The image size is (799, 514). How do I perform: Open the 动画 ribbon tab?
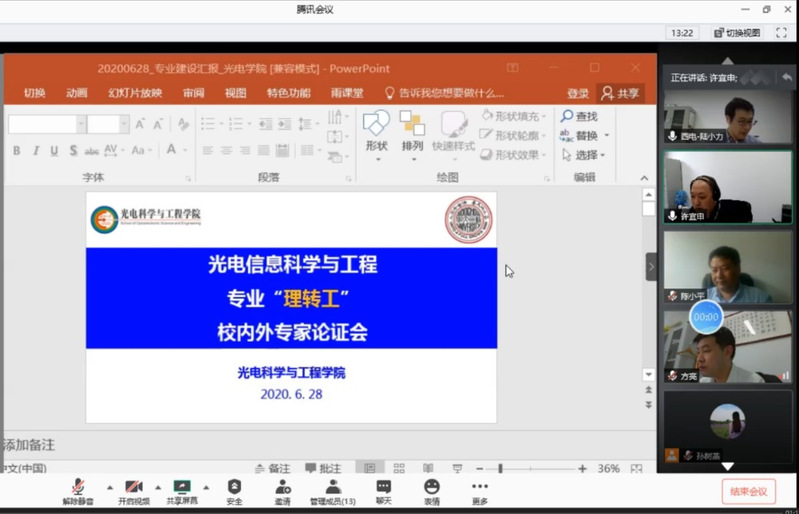tap(77, 93)
